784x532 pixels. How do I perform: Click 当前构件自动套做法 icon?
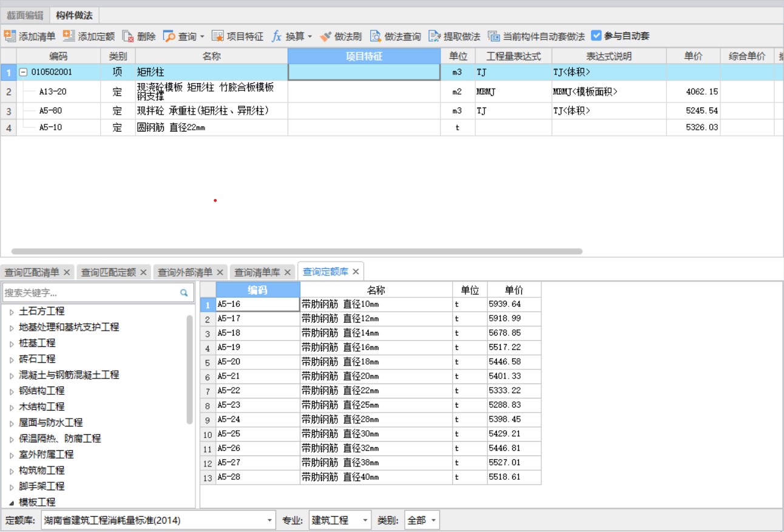(493, 36)
